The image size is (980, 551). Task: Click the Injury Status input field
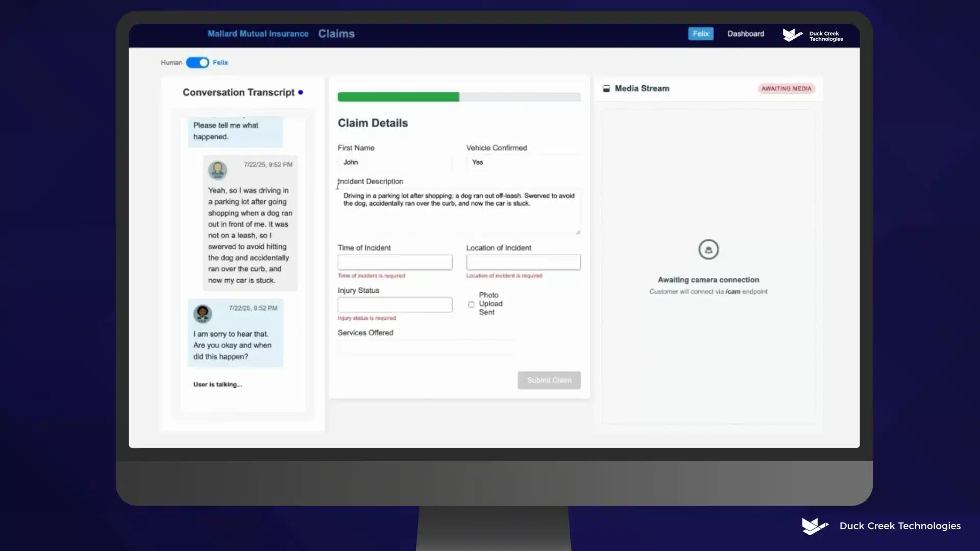click(395, 305)
